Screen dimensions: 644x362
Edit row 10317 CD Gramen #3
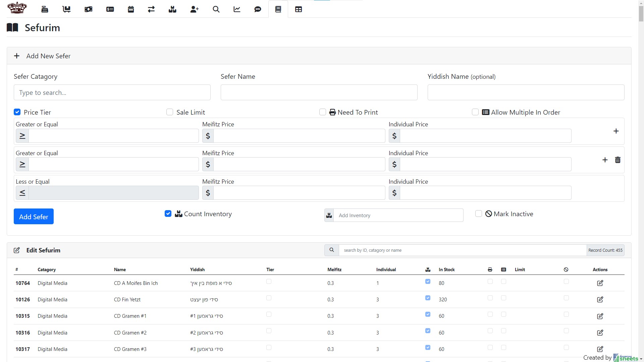pos(600,349)
